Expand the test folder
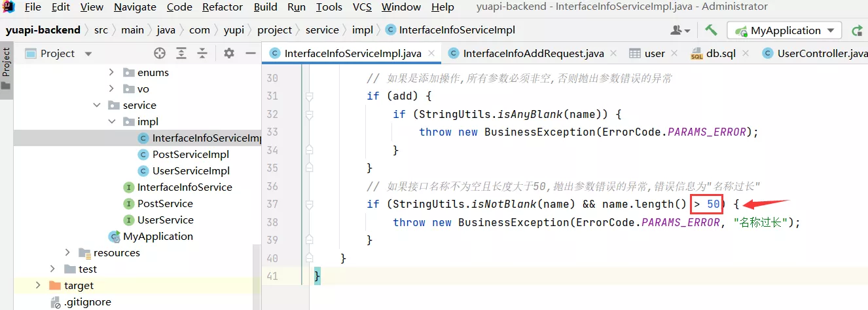 pos(53,269)
